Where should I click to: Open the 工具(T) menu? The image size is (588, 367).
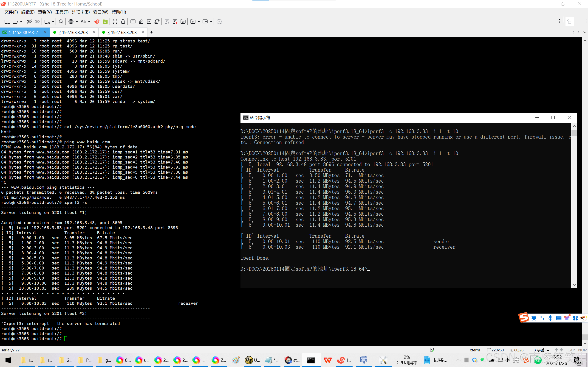click(62, 12)
